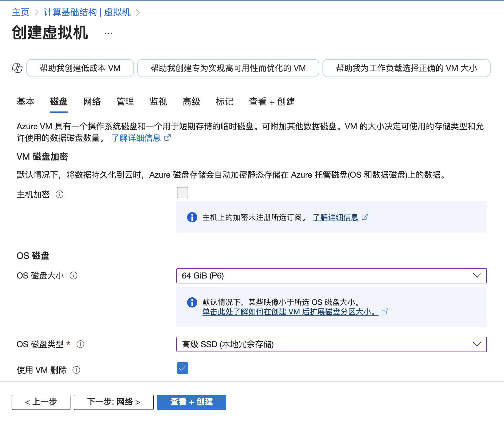This screenshot has width=504, height=426.
Task: Click the blue 查看 + 创建 button
Action: [x=191, y=402]
